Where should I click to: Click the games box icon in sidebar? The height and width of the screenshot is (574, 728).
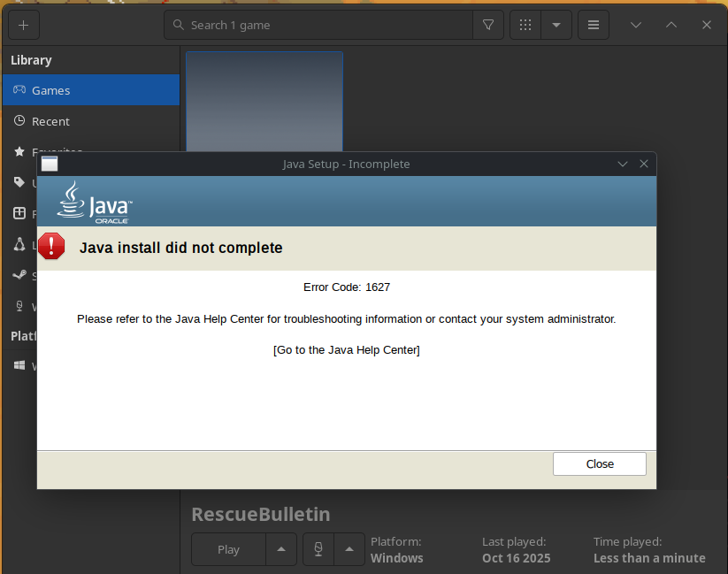pos(19,214)
